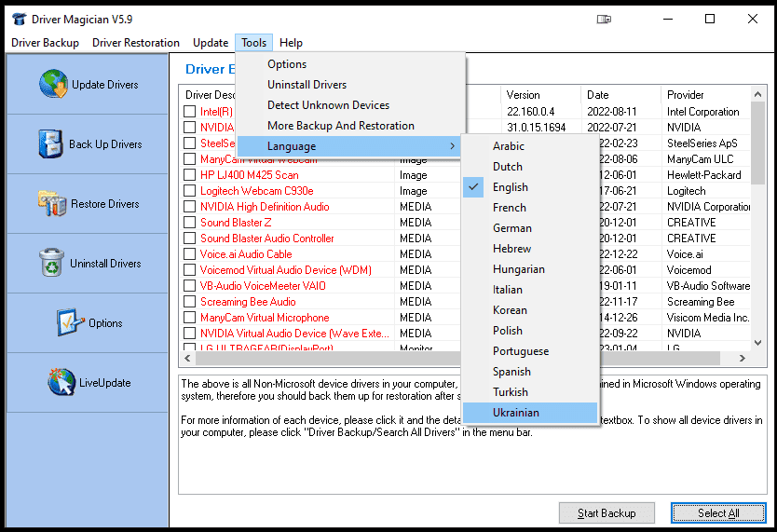Click the vertical scrollbar thumb

(x=757, y=143)
